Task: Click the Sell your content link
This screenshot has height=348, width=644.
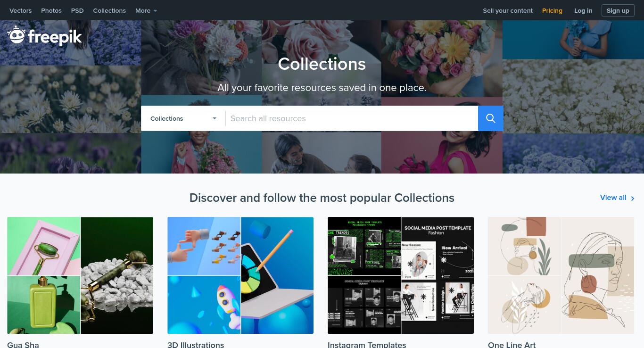Action: (x=508, y=10)
